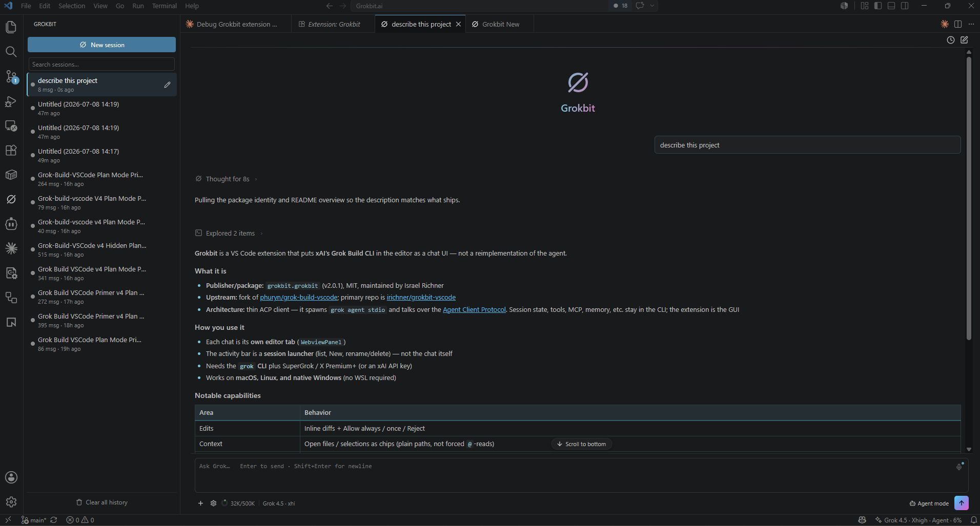Open irichner/grokbit-vscode link
Image resolution: width=980 pixels, height=526 pixels.
point(421,297)
